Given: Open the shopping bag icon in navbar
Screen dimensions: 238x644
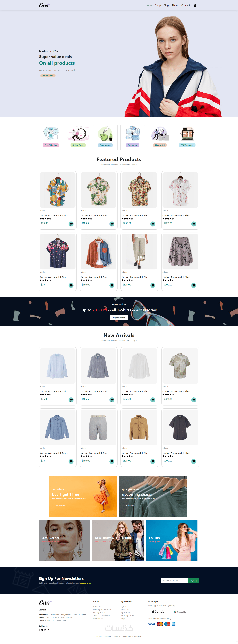Looking at the screenshot, I should [195, 5].
